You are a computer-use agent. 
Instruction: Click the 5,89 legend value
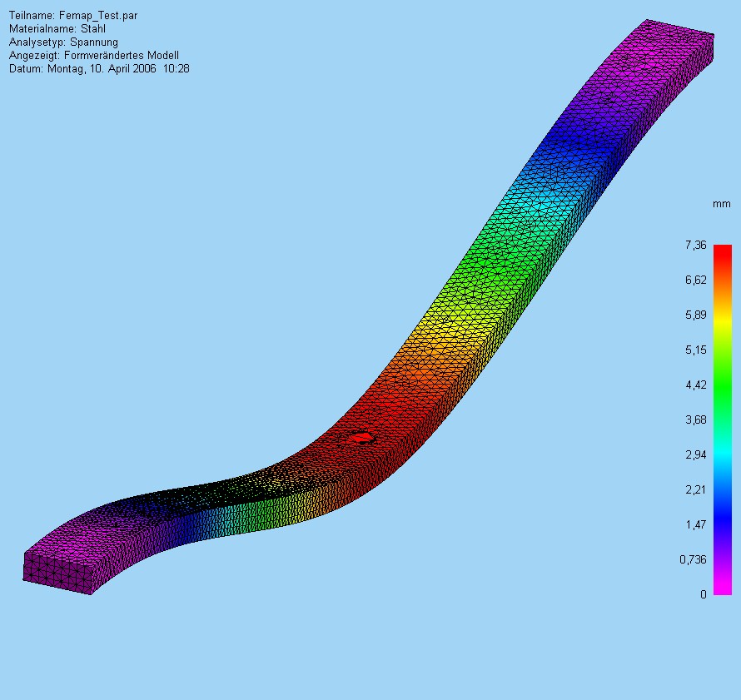tap(696, 315)
